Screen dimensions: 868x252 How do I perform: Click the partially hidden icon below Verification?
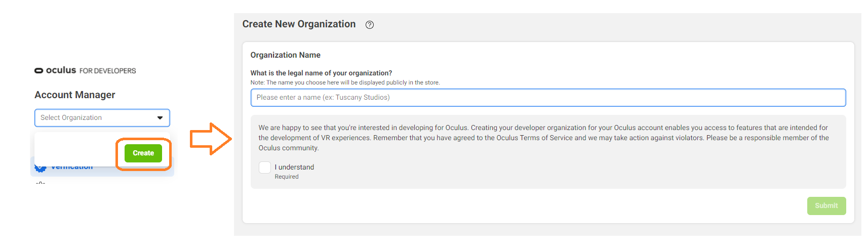41,182
